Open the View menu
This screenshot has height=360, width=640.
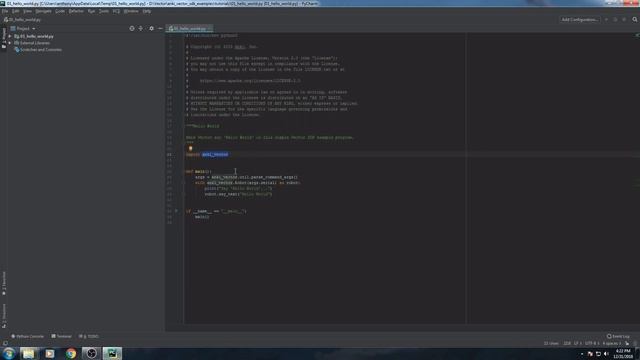click(27, 11)
